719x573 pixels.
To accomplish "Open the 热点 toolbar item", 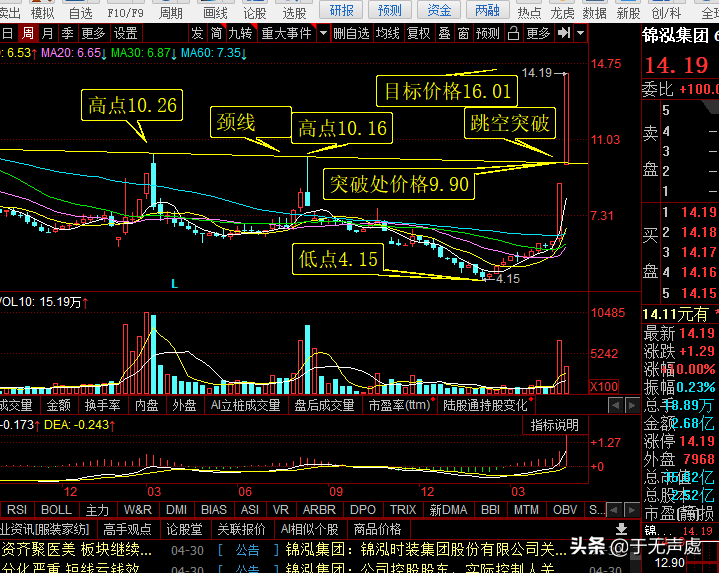I will tap(529, 13).
